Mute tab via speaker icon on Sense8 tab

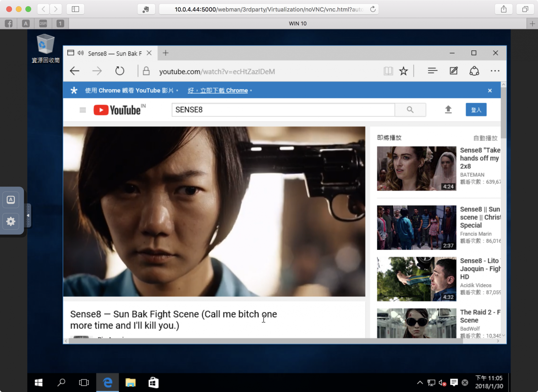(81, 53)
